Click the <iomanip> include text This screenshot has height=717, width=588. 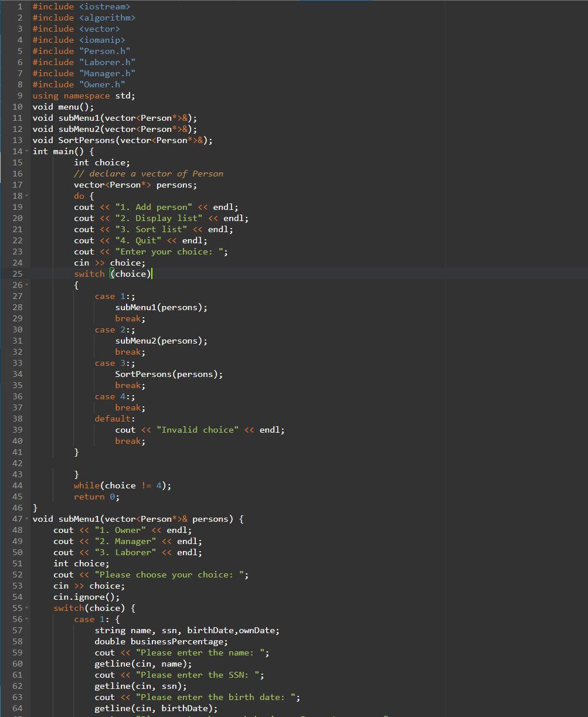102,40
